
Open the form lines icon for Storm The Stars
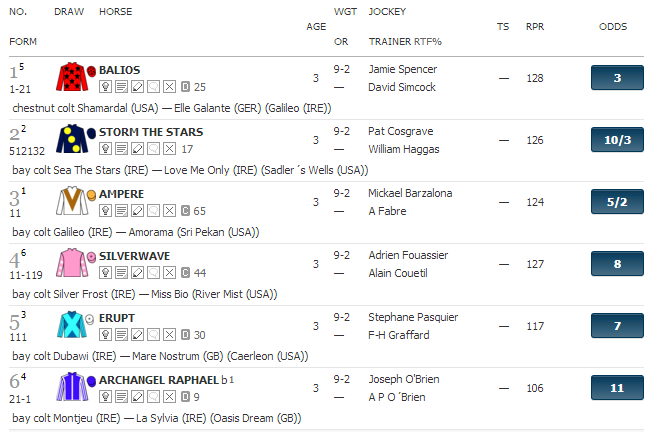coord(121,149)
